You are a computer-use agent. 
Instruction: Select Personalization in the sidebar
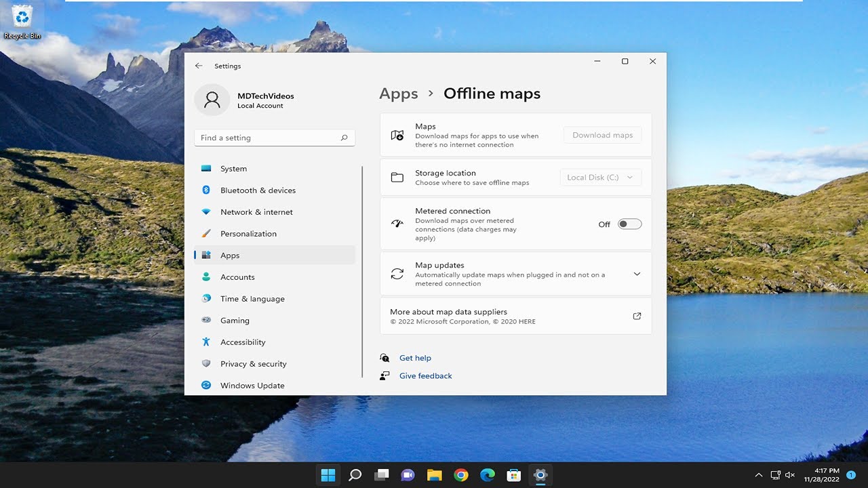tap(275, 234)
